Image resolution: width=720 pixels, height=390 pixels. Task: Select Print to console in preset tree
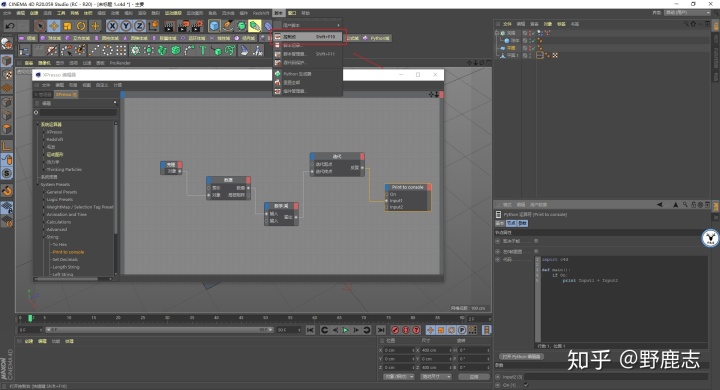68,252
